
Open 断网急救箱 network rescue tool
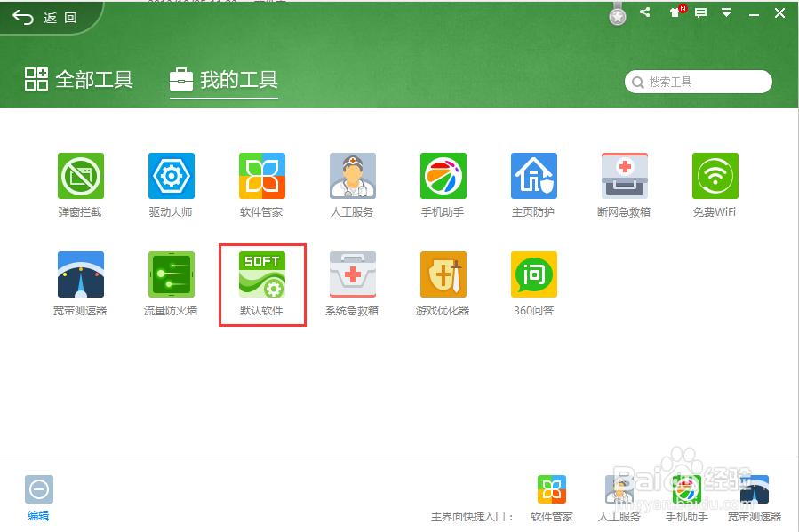(625, 176)
